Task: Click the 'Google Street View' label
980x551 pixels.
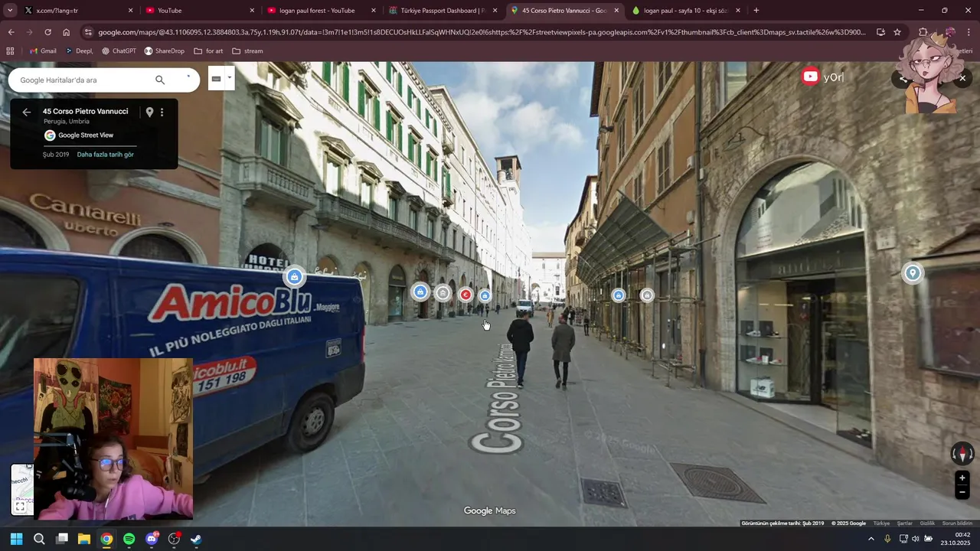Action: click(x=86, y=135)
